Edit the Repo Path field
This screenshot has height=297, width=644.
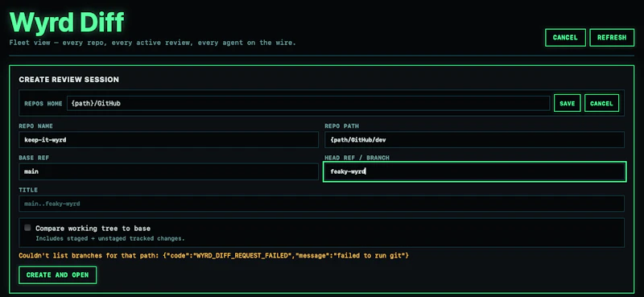(x=474, y=140)
